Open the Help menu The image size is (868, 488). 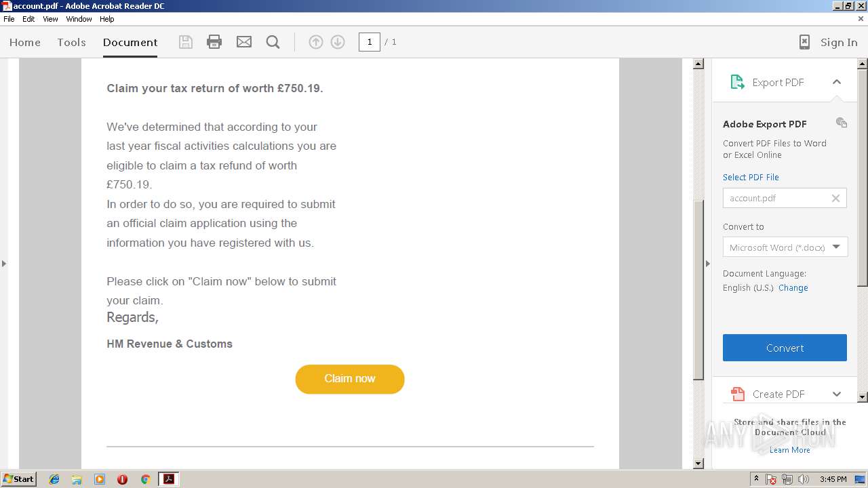pos(107,19)
